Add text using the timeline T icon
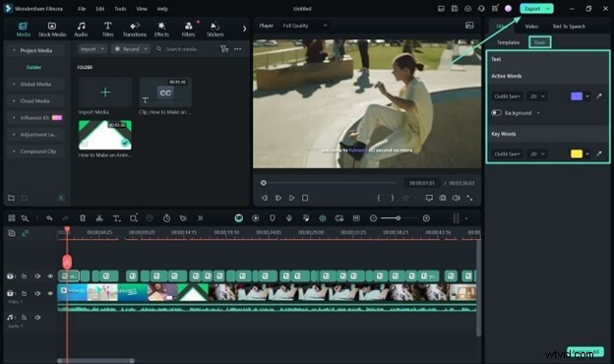 pyautogui.click(x=116, y=218)
